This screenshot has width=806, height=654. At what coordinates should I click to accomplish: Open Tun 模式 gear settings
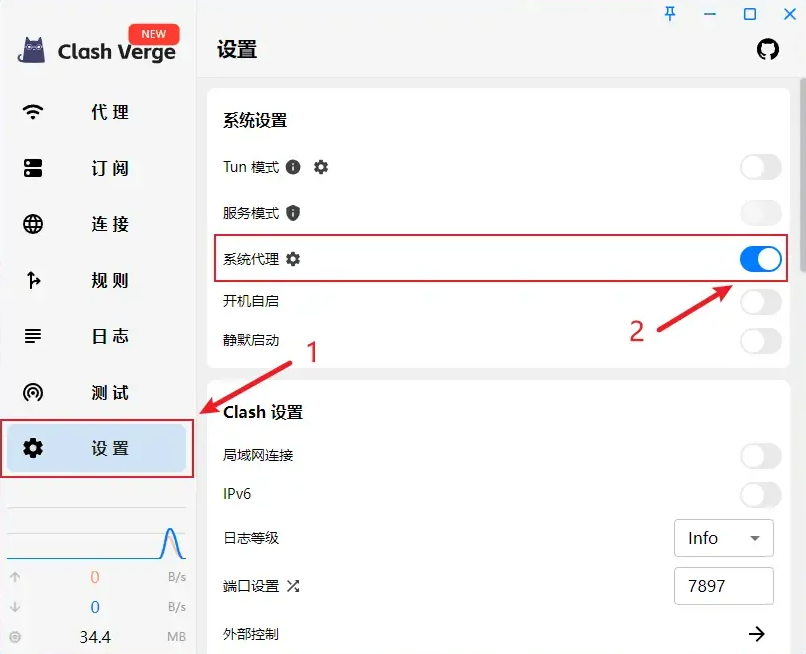(321, 167)
